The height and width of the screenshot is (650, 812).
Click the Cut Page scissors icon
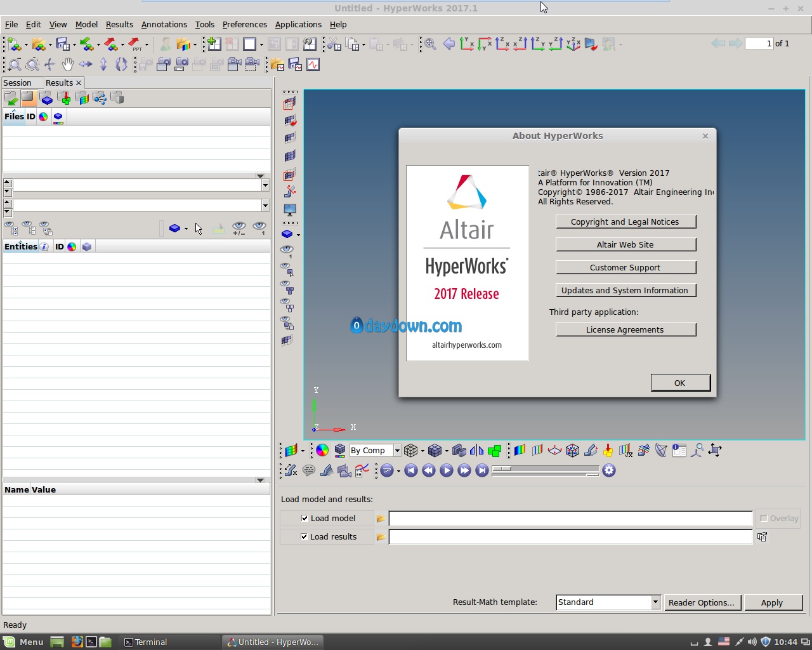[x=334, y=44]
